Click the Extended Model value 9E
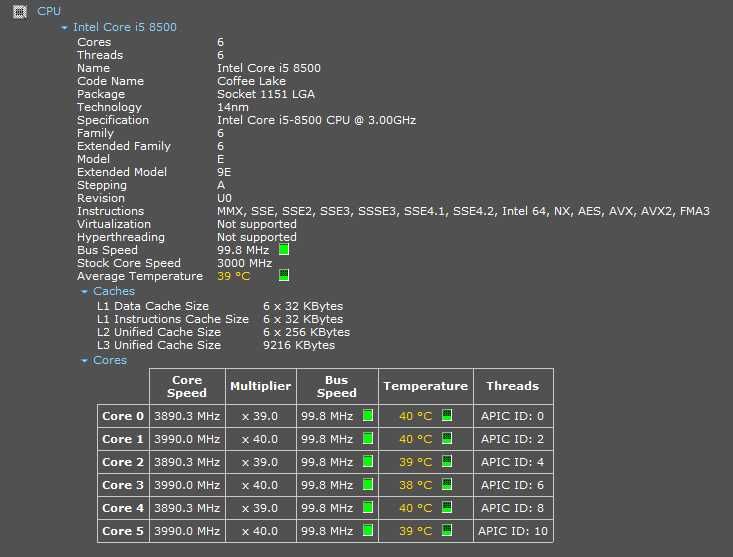This screenshot has height=557, width=733. [224, 172]
